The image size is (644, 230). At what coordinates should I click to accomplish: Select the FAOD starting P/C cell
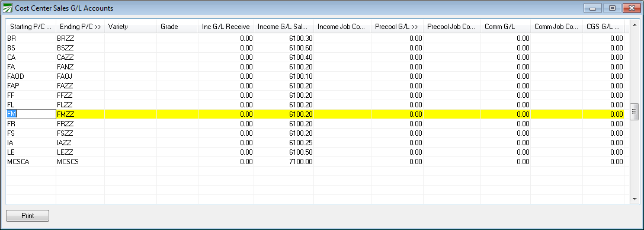[x=31, y=76]
